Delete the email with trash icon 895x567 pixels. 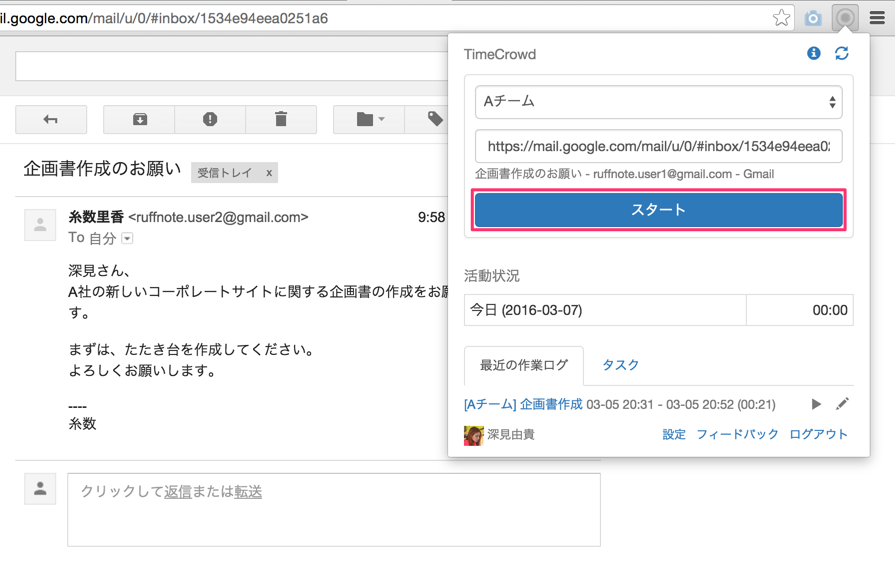(281, 120)
